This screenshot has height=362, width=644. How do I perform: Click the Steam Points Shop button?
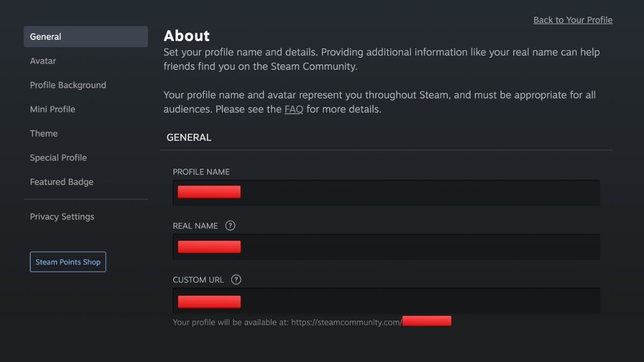68,262
